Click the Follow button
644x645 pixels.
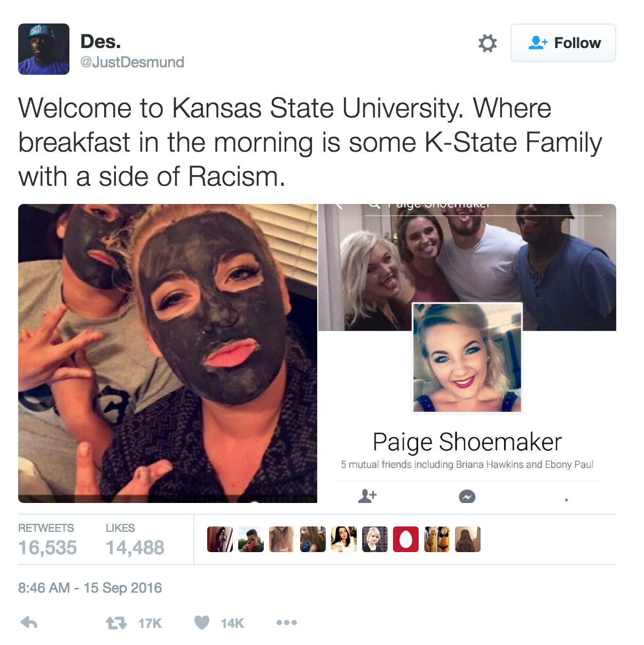tap(563, 43)
